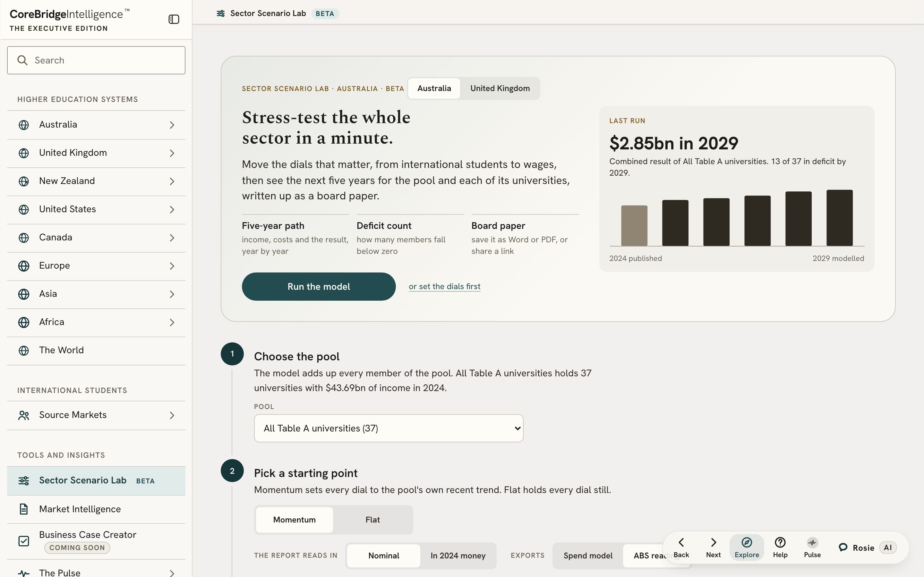
Task: Collapse the sidebar with the panel icon
Action: click(x=174, y=19)
